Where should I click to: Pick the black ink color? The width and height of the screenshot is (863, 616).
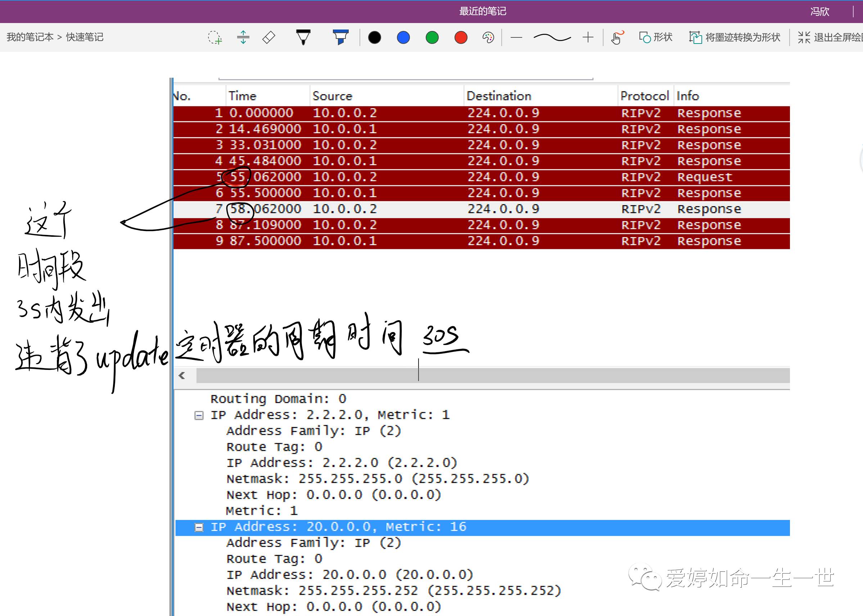click(x=374, y=37)
